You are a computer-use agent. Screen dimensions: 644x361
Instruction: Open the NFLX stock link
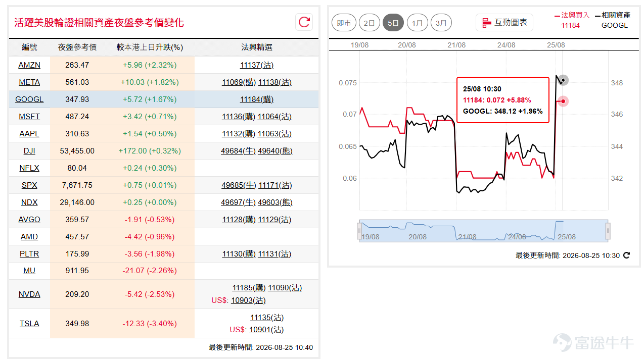tap(29, 168)
